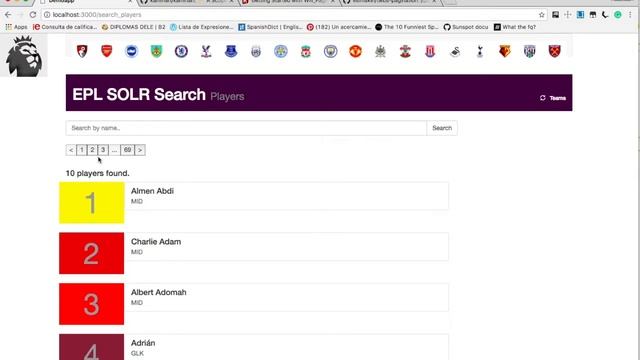This screenshot has width=640, height=360.
Task: Click the Stoke City crest
Action: pyautogui.click(x=430, y=51)
